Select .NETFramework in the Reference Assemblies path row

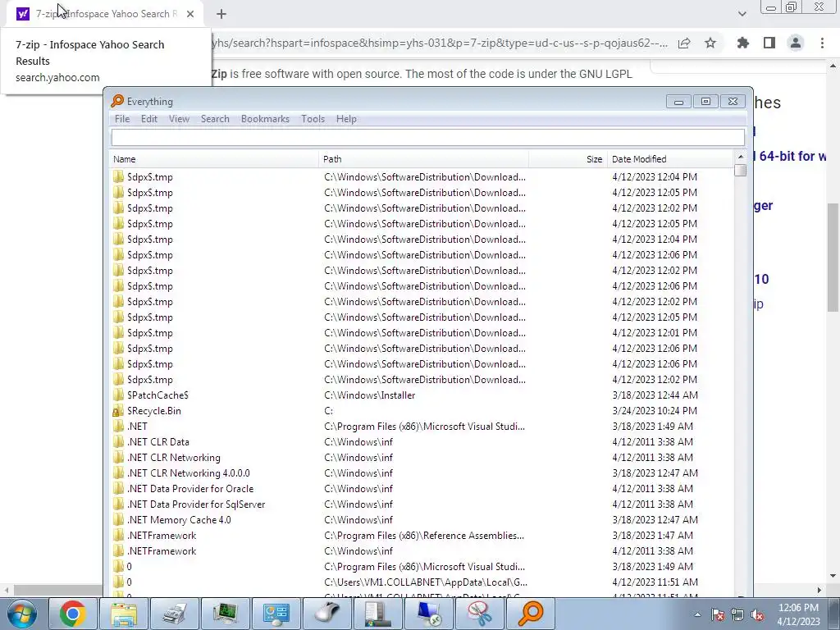[x=162, y=535]
